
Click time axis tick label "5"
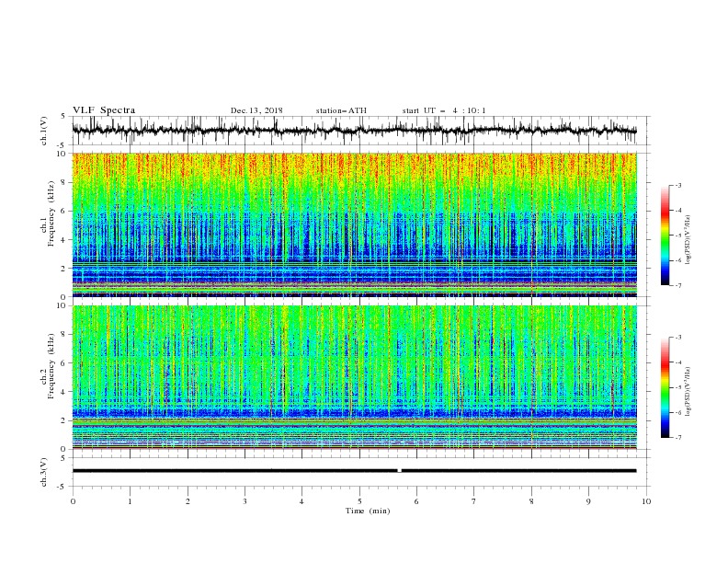click(x=359, y=501)
